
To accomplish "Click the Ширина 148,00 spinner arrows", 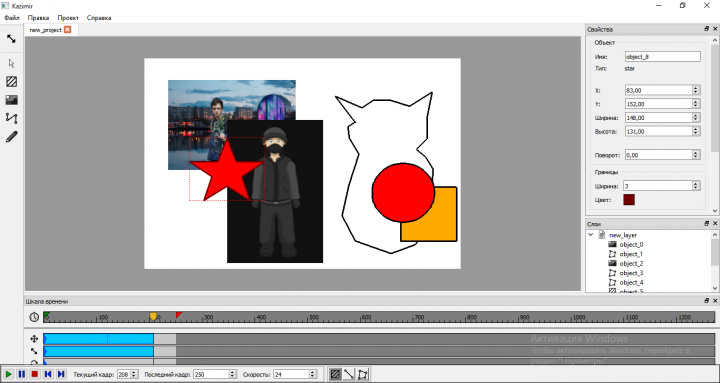I will [x=696, y=118].
